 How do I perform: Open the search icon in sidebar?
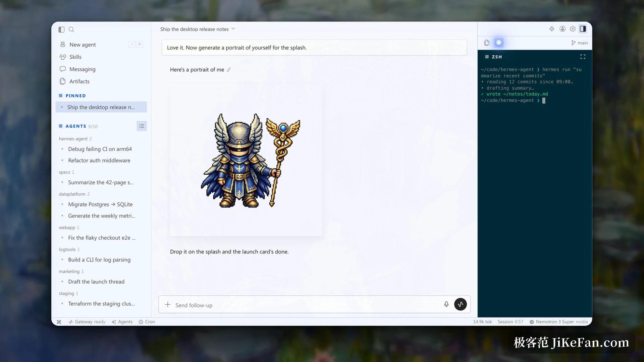pos(71,29)
